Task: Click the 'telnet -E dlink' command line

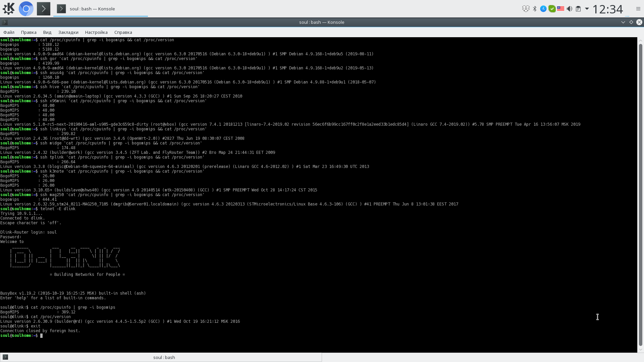Action: [x=38, y=209]
